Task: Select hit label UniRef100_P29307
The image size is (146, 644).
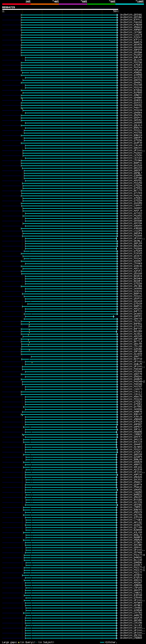Action: pos(131,37)
